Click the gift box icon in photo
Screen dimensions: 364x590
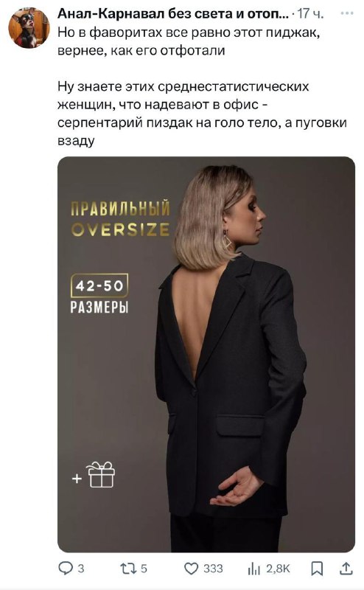coord(101,475)
